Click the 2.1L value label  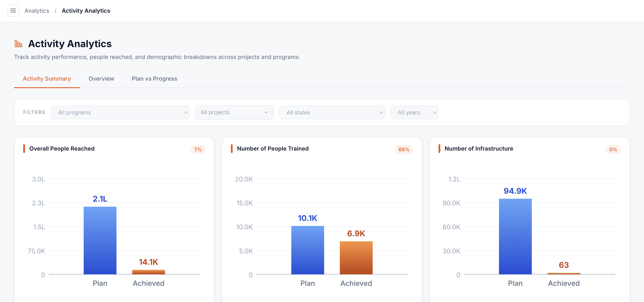tap(100, 199)
